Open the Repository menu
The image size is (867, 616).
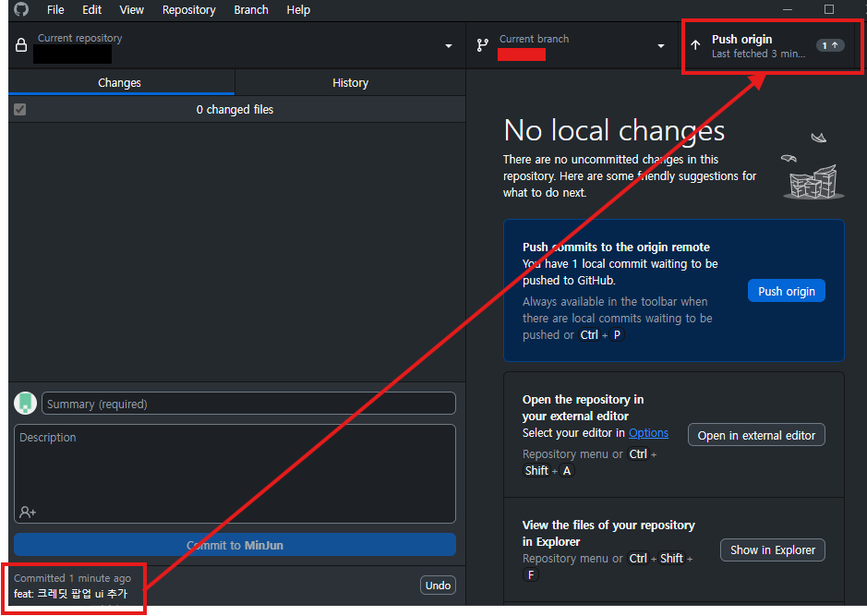(188, 10)
